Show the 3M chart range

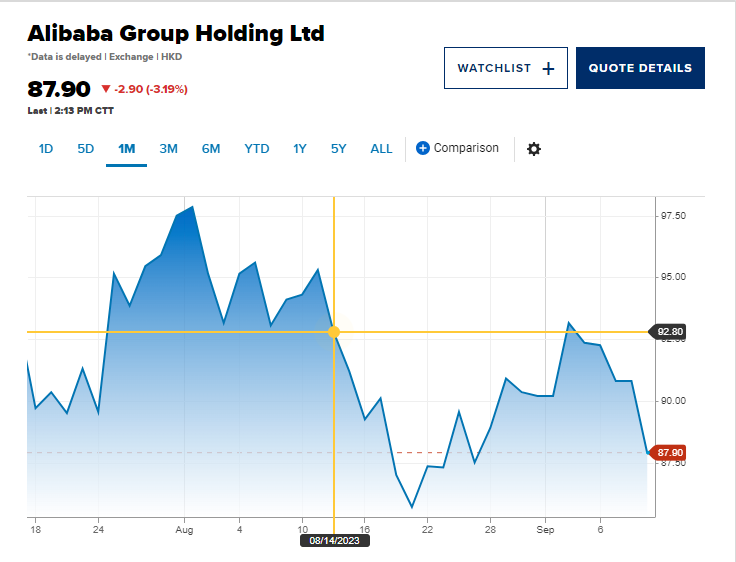tap(168, 149)
